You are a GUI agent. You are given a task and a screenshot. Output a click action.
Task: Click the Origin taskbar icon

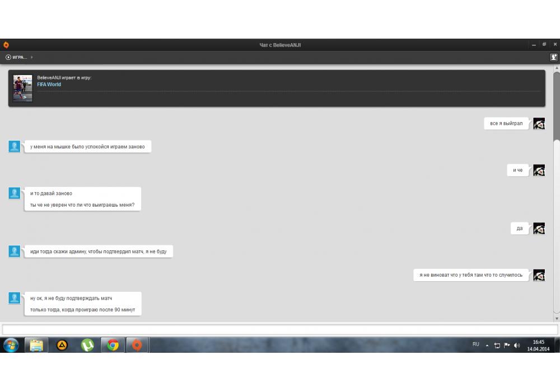click(137, 345)
